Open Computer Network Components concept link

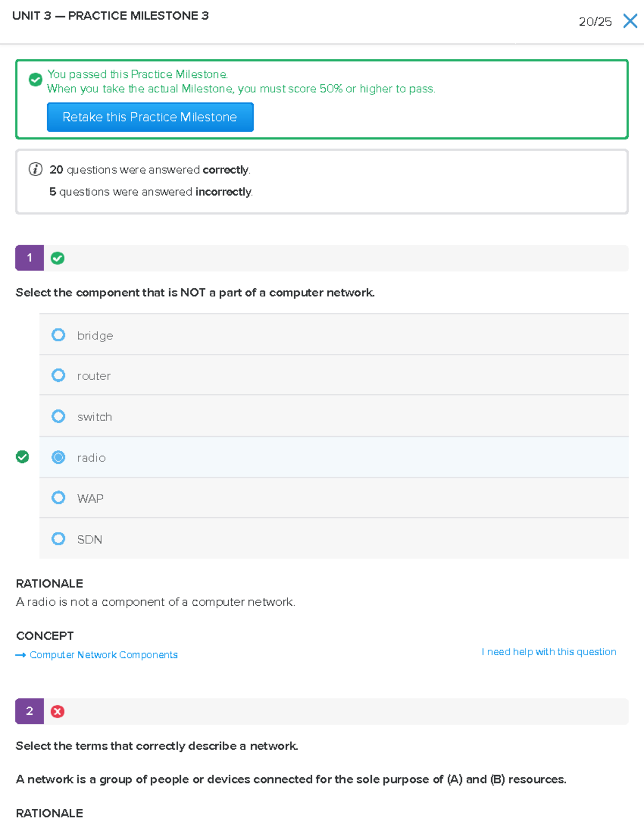[x=104, y=655]
